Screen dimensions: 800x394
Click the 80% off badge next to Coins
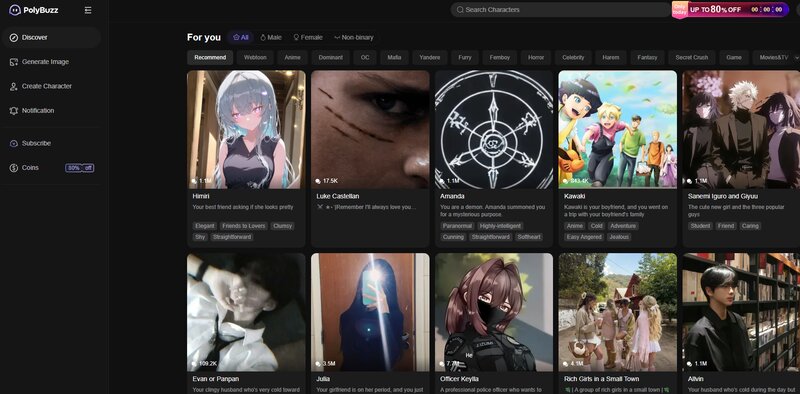80,168
